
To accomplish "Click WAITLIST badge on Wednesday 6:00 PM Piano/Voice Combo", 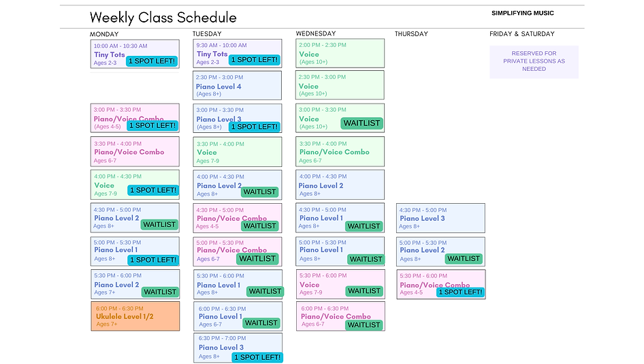I will pos(364,325).
